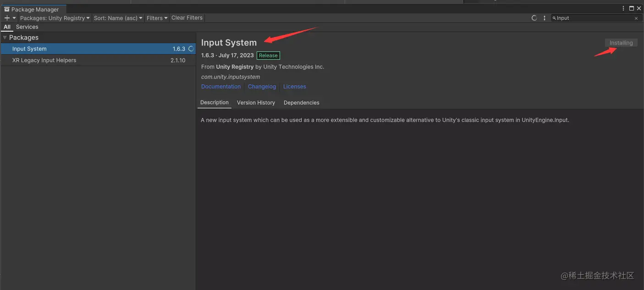Viewport: 644px width, 290px height.
Task: Click the Input System loading spinner icon
Action: point(191,49)
